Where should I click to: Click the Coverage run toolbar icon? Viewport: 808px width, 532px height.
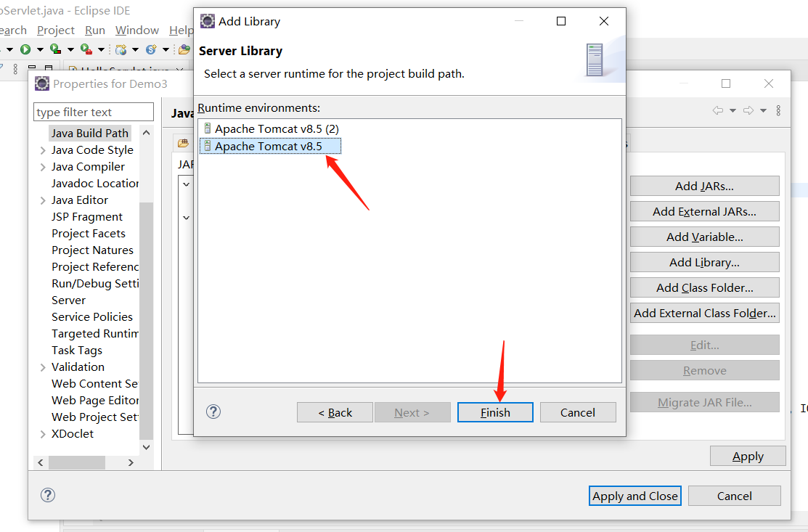pos(56,49)
